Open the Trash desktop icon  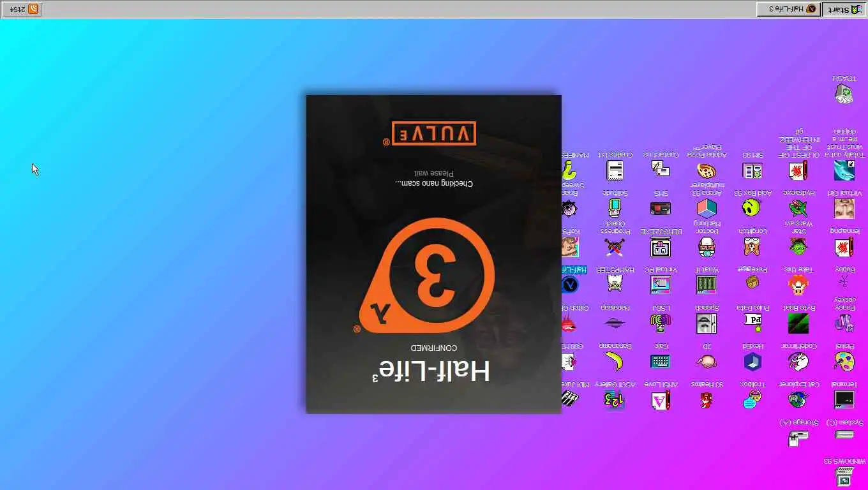(844, 93)
